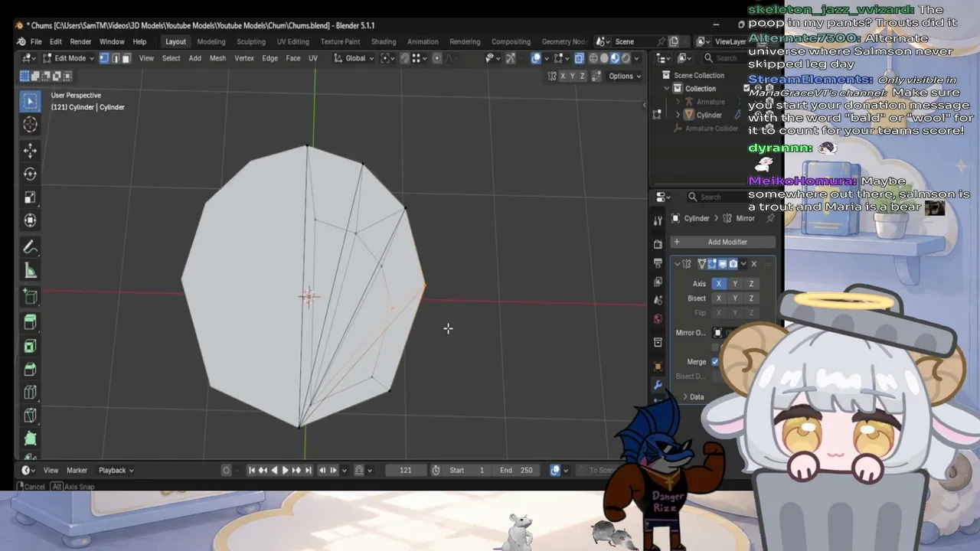
Task: Choose the Annotate pencil tool
Action: click(x=30, y=247)
